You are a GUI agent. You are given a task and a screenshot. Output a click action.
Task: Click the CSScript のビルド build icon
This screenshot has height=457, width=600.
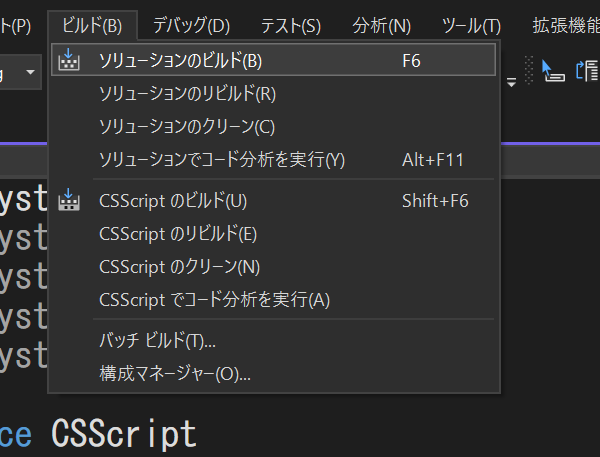click(69, 200)
